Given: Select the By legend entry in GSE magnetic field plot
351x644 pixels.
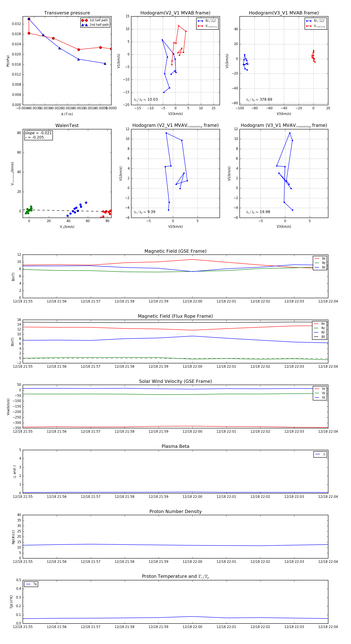Looking at the screenshot, I should [x=320, y=263].
